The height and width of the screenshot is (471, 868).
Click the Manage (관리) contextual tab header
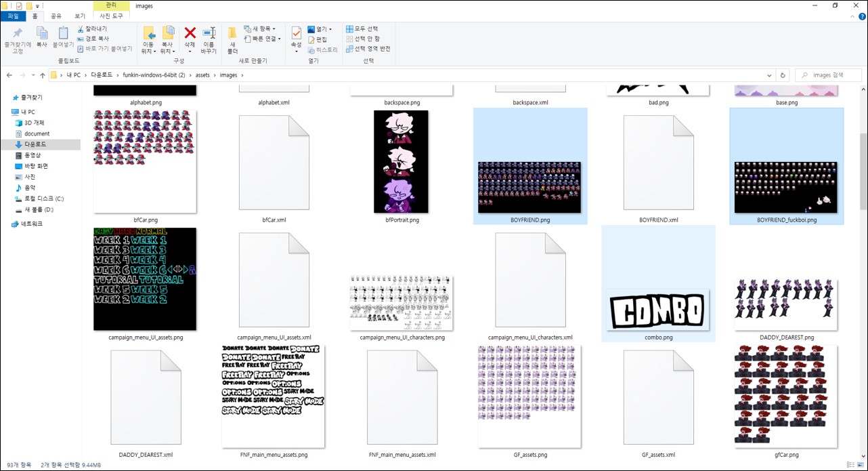[x=112, y=5]
